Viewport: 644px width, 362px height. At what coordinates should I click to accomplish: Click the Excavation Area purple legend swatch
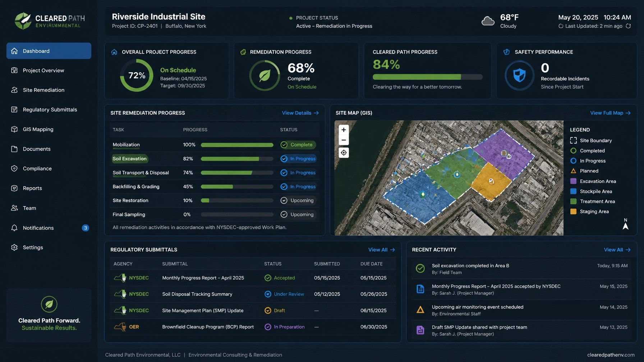pyautogui.click(x=573, y=181)
